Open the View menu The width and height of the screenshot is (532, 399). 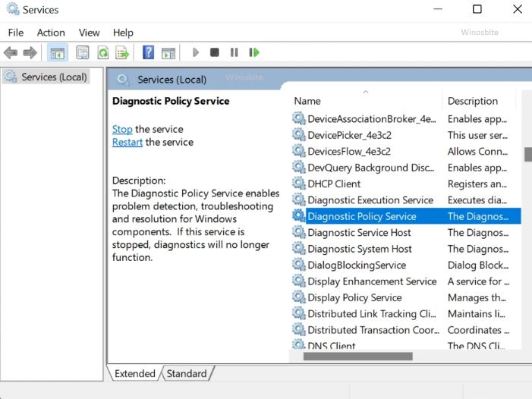coord(90,33)
